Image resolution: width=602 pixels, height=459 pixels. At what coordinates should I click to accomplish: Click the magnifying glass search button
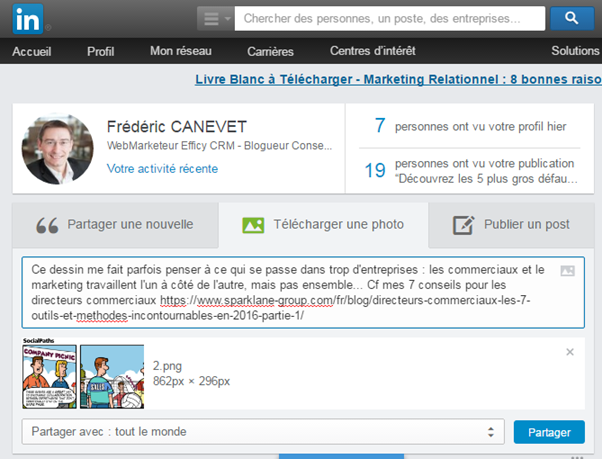tap(571, 18)
